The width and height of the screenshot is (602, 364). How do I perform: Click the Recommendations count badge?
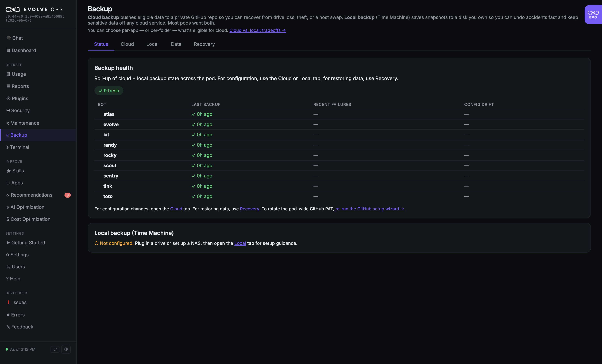click(x=67, y=195)
